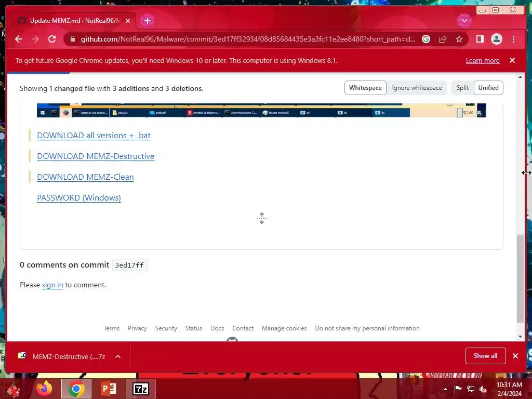Select the Whitespace diff option
This screenshot has width=532, height=399.
365,88
